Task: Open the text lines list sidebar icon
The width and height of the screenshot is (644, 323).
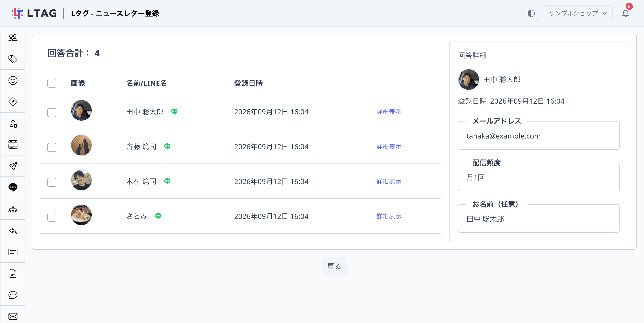Action: pyautogui.click(x=13, y=252)
